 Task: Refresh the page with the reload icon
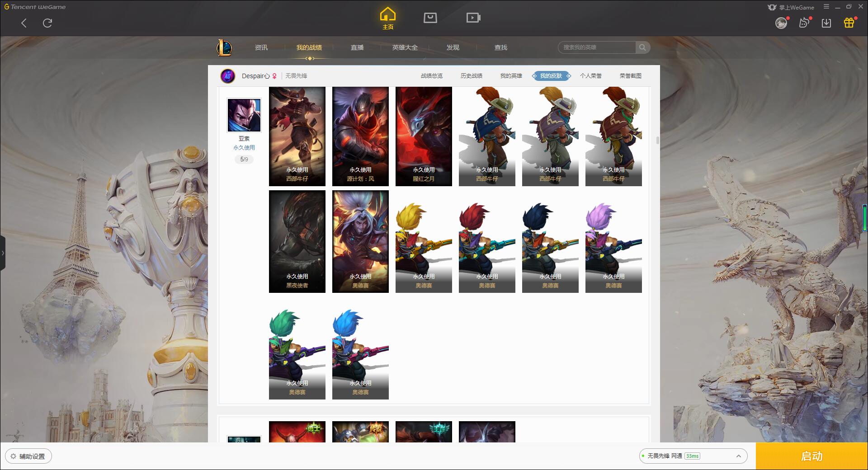pos(47,23)
